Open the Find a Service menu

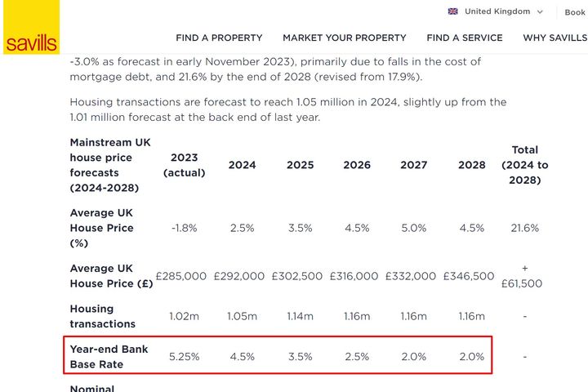(464, 38)
